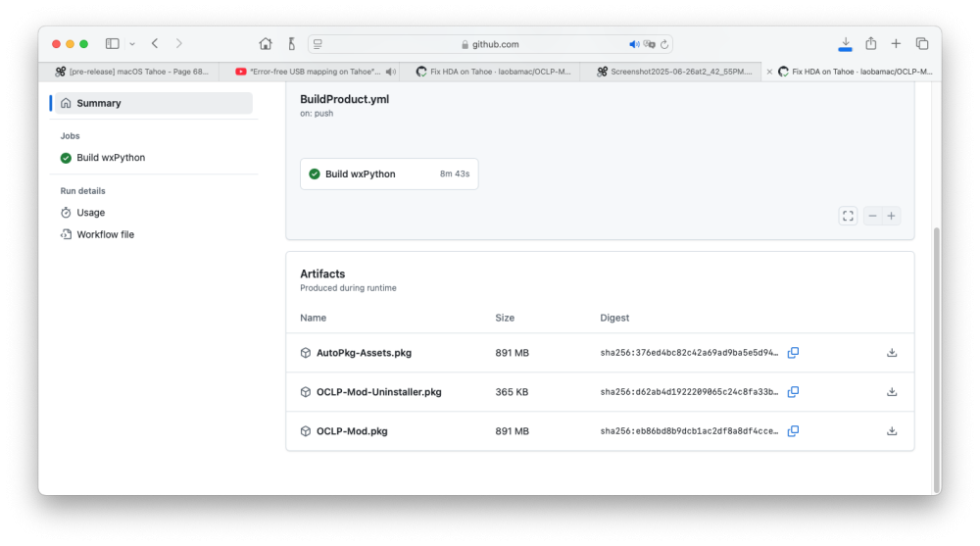Click the sha256:eb86bd8b digest text
This screenshot has height=546, width=980.
(689, 431)
